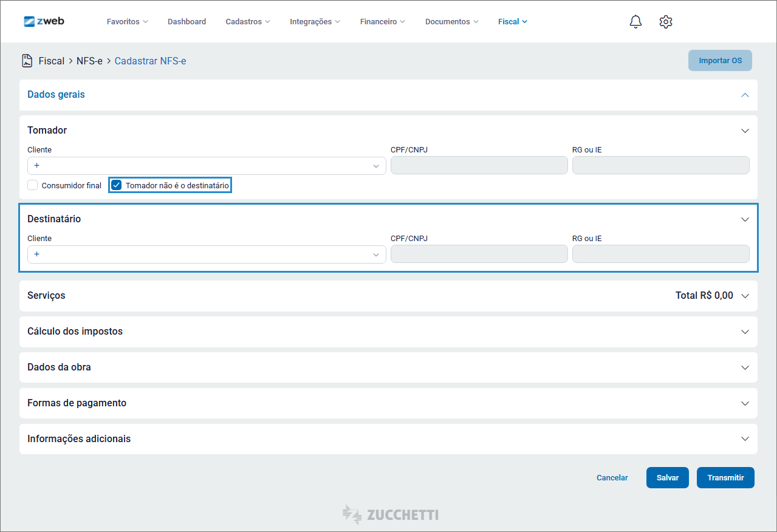Click the Cancelar link
The height and width of the screenshot is (532, 777).
coord(612,478)
